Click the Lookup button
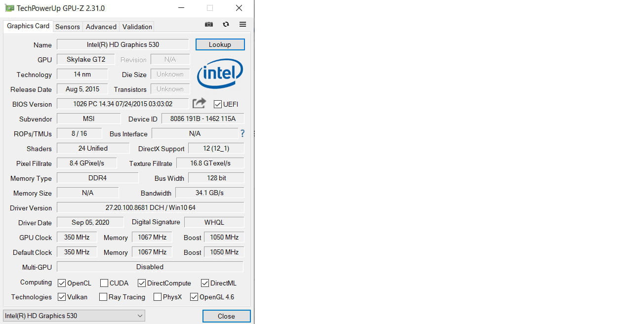Screen dimensions: 644x324 pos(220,44)
